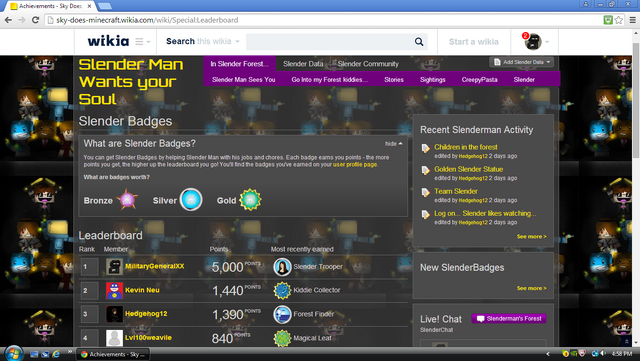Image resolution: width=640 pixels, height=361 pixels.
Task: Open Go Into my Forest kiddies... item
Action: [x=329, y=80]
